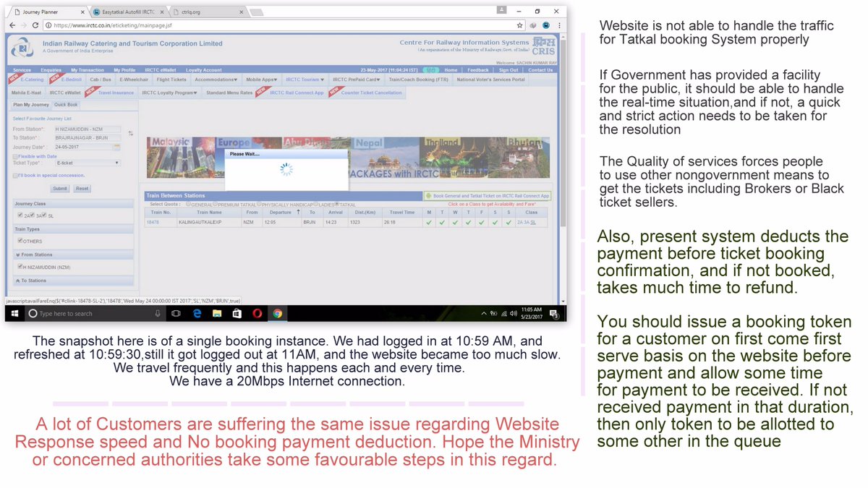Image resolution: width=868 pixels, height=488 pixels.
Task: Open the Action Center notifications icon
Action: point(554,314)
